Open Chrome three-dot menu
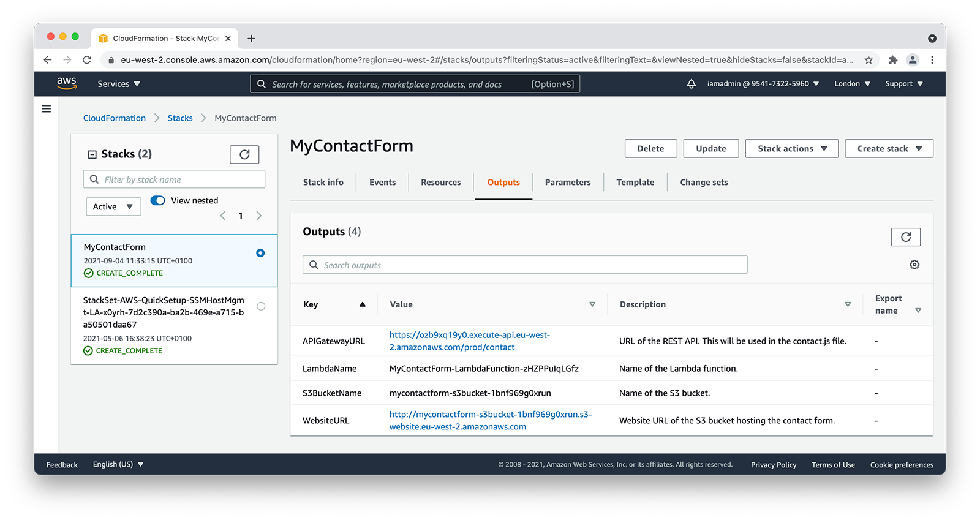Viewport: 980px width, 520px height. tap(932, 60)
